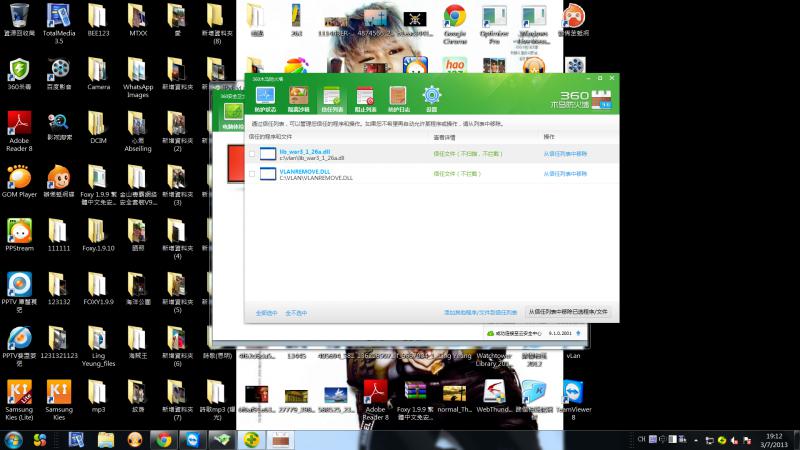Open GOM Player desktop shortcut
This screenshot has height=450, width=800.
(x=19, y=180)
